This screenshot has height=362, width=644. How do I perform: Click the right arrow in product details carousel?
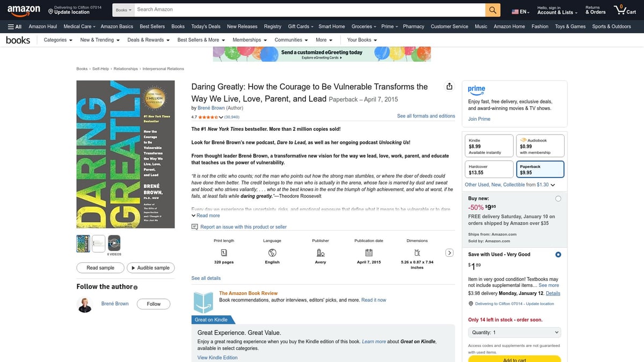pos(450,253)
